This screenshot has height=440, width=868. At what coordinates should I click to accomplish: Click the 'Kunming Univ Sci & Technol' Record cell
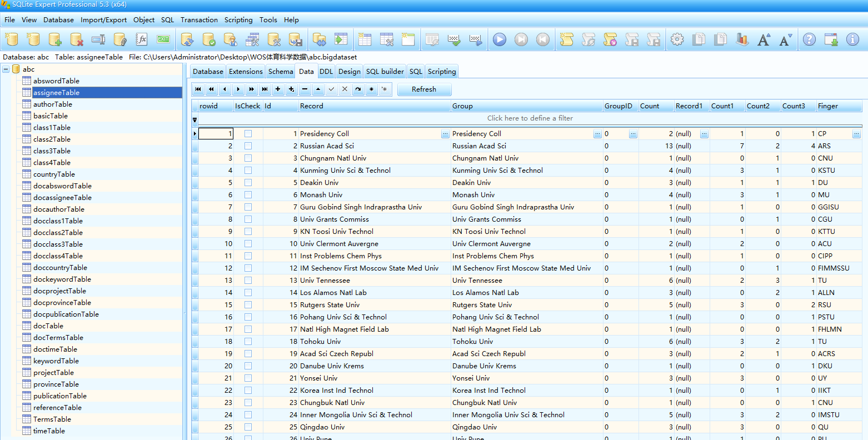click(x=374, y=171)
